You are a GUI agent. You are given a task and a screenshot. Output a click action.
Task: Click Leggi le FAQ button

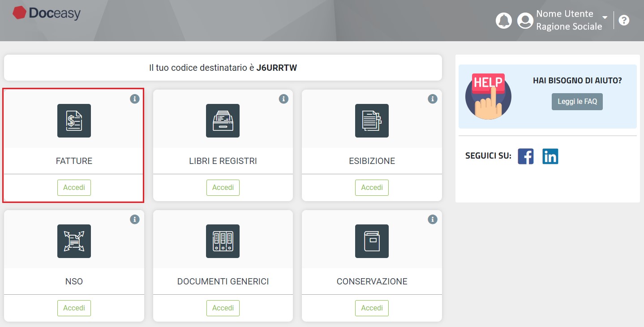point(577,101)
